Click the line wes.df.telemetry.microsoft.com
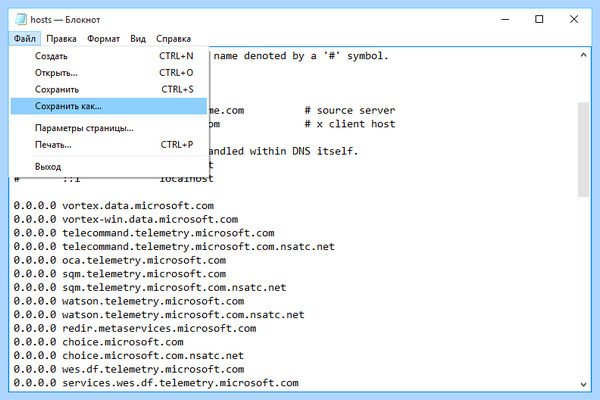 (129, 369)
